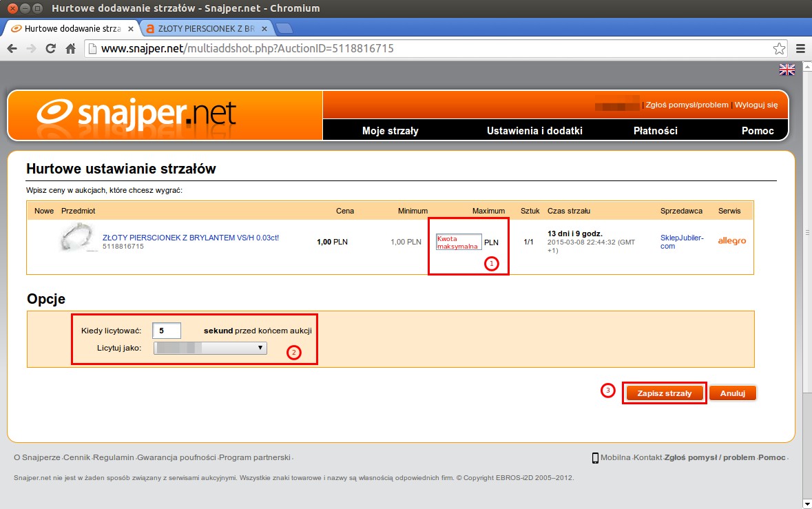The height and width of the screenshot is (509, 812).
Task: Click the allegro service logo
Action: click(731, 242)
